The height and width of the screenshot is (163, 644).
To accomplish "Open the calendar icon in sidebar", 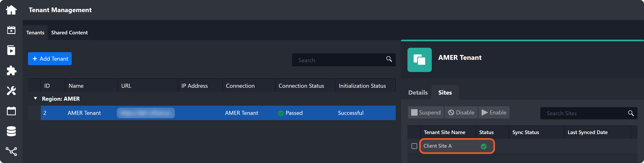I will (11, 111).
